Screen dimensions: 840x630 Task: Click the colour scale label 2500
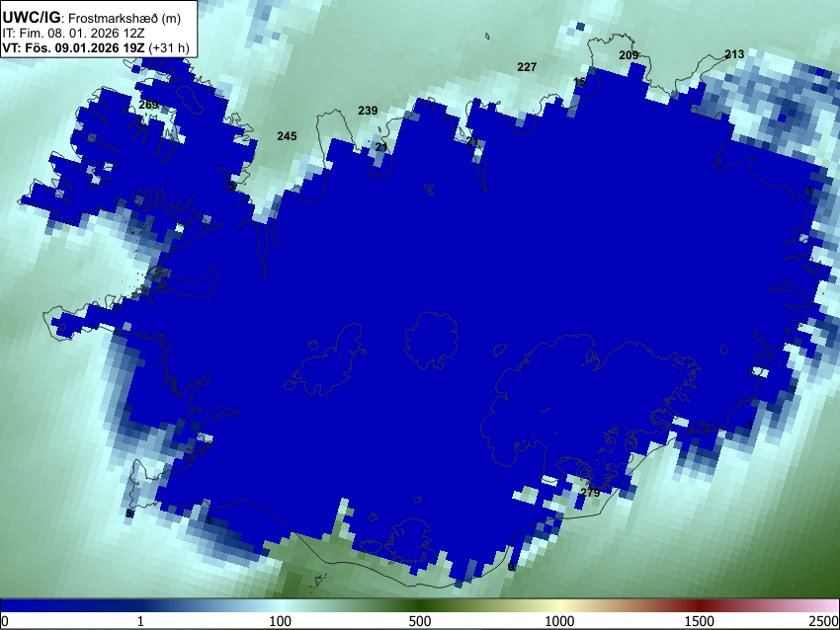pos(824,621)
